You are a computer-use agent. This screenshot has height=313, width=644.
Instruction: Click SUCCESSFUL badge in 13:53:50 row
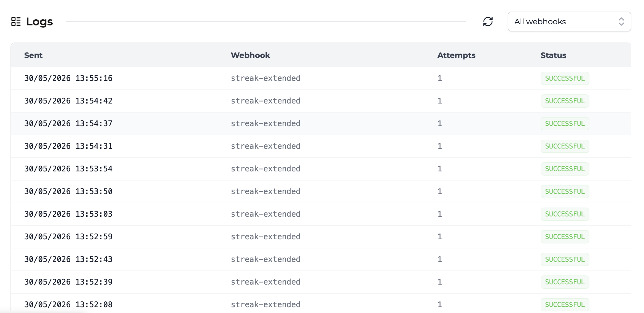tap(565, 192)
